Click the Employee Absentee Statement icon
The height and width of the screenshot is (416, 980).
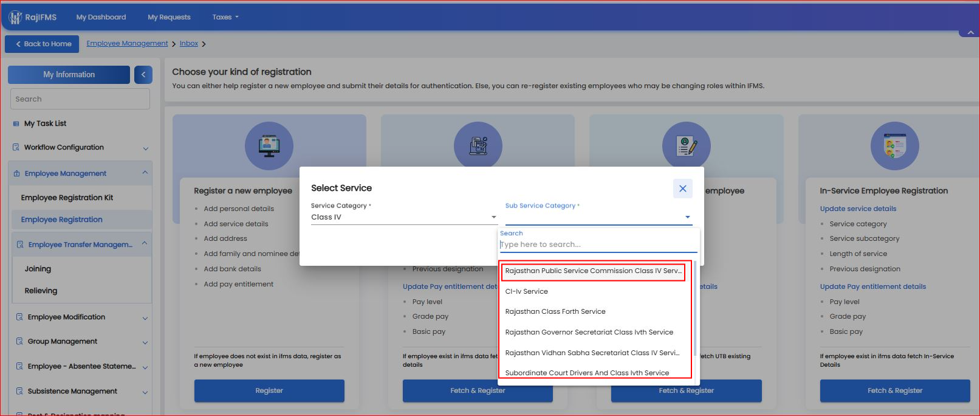pyautogui.click(x=19, y=366)
